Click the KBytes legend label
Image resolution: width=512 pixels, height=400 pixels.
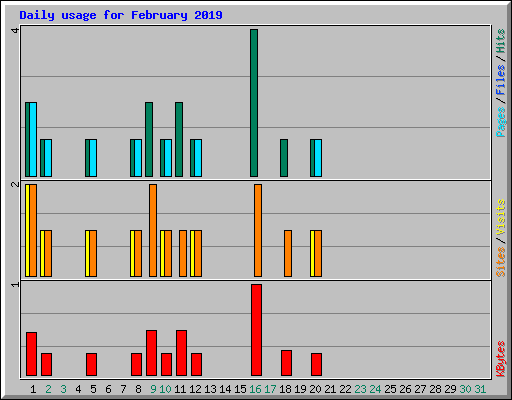(500, 359)
